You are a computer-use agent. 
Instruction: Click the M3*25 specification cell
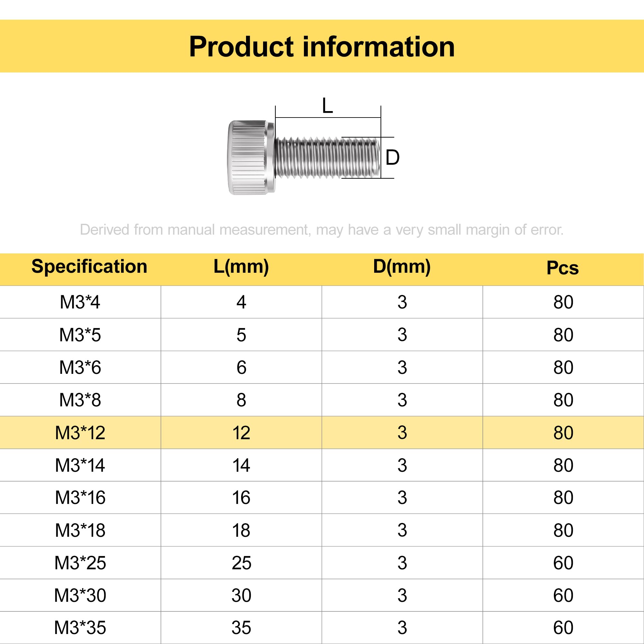80,563
